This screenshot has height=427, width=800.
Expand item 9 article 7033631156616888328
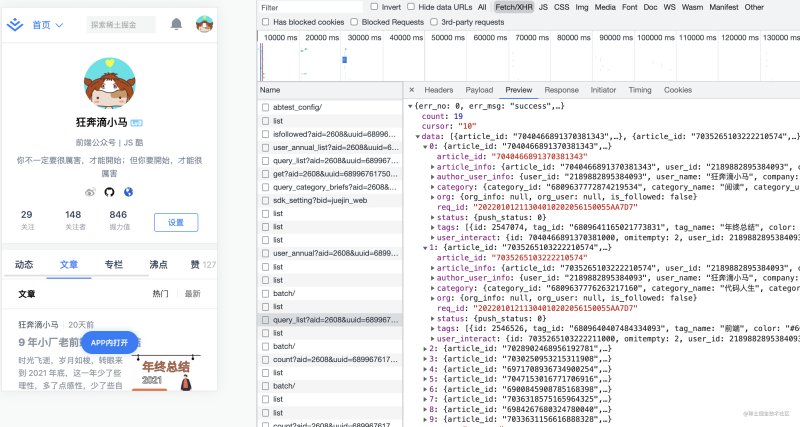[426, 419]
